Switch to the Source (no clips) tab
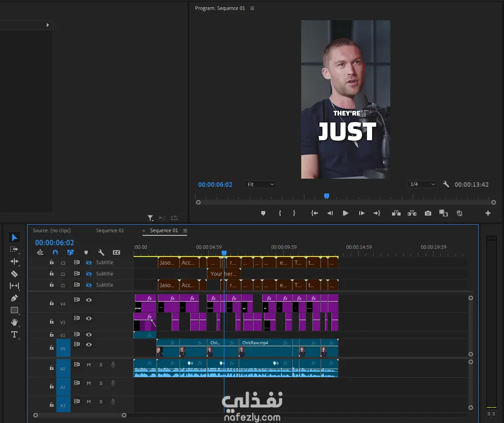The width and height of the screenshot is (504, 423). point(52,230)
